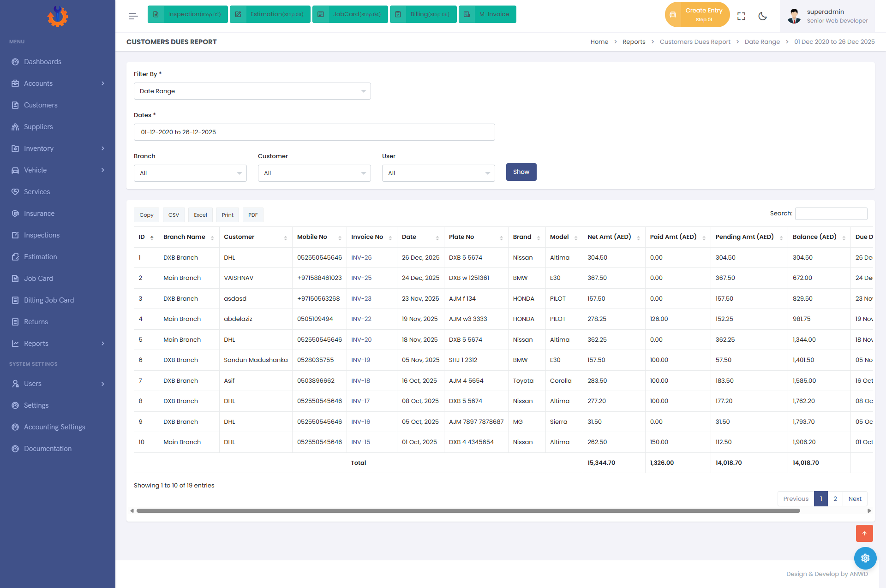Toggle sidebar hamburger menu icon
Viewport: 886px width, 588px height.
(x=133, y=16)
